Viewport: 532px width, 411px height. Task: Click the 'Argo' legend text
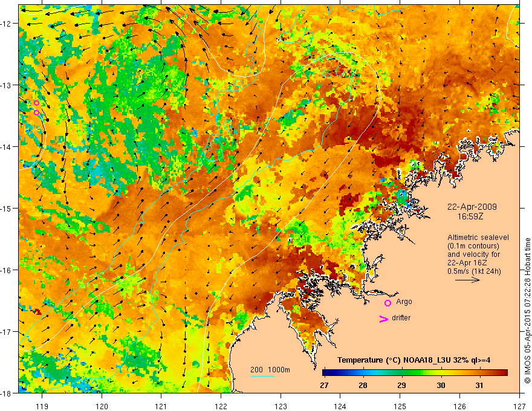pyautogui.click(x=404, y=302)
